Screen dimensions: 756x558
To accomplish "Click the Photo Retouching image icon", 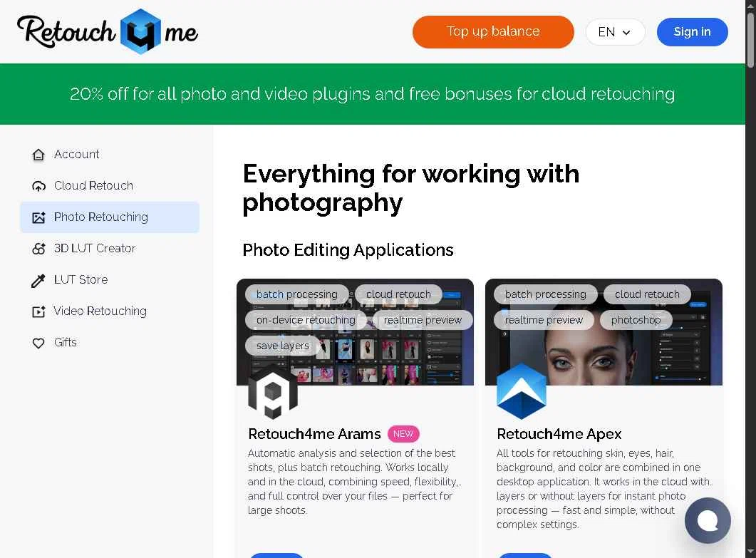I will coord(38,217).
